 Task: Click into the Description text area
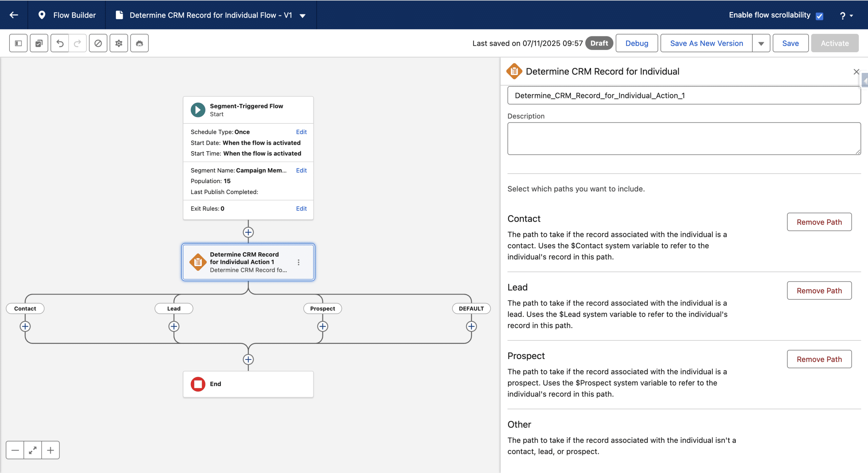(684, 139)
